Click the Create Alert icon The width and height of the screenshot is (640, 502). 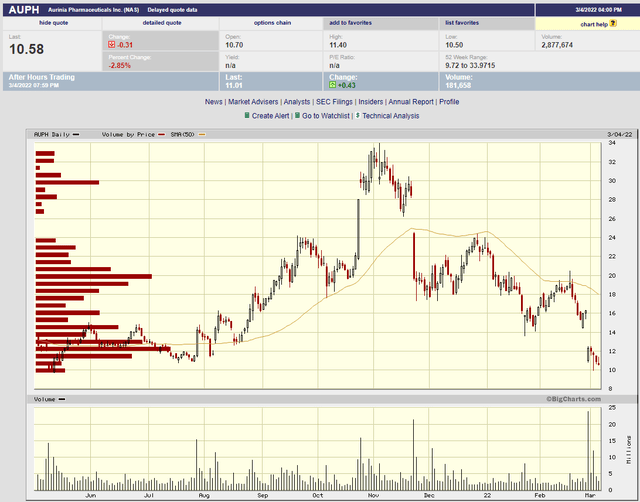click(247, 116)
